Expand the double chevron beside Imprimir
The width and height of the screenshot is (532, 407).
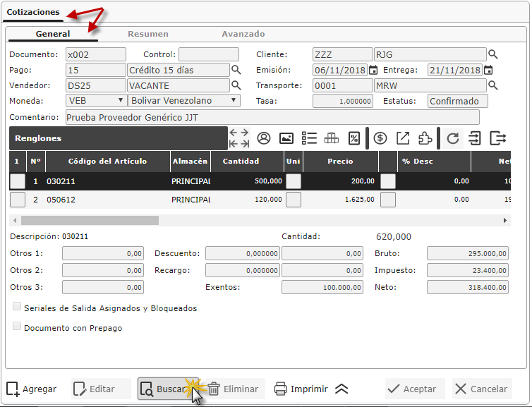click(341, 389)
